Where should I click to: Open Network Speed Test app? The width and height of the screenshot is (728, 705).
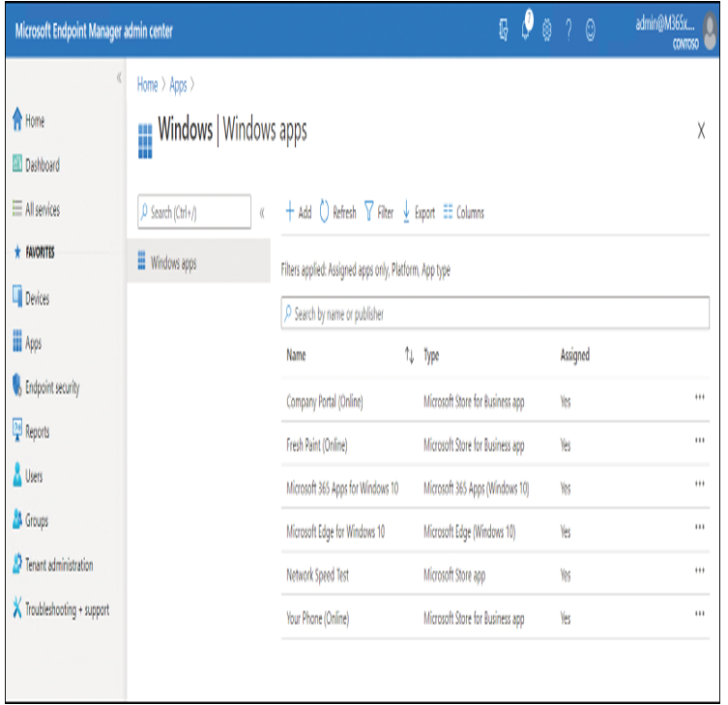tap(317, 575)
